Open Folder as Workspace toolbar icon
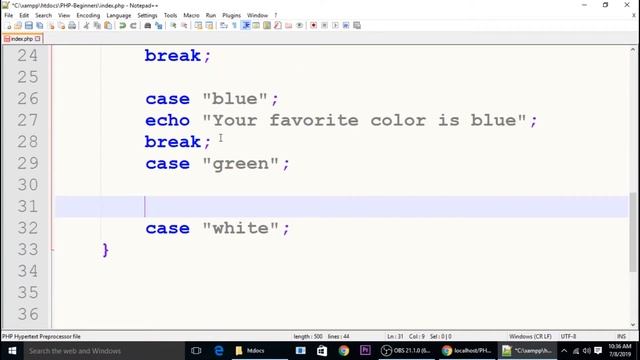The image size is (640, 360). 289,26
